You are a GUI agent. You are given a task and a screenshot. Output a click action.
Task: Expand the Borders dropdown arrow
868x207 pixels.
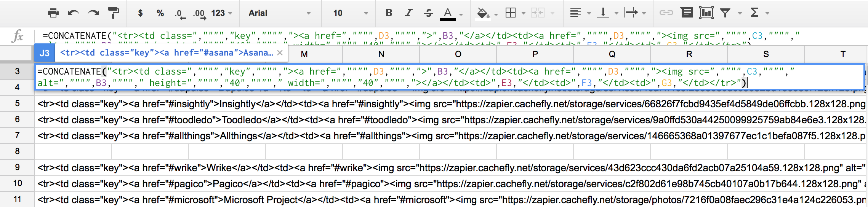pyautogui.click(x=524, y=14)
